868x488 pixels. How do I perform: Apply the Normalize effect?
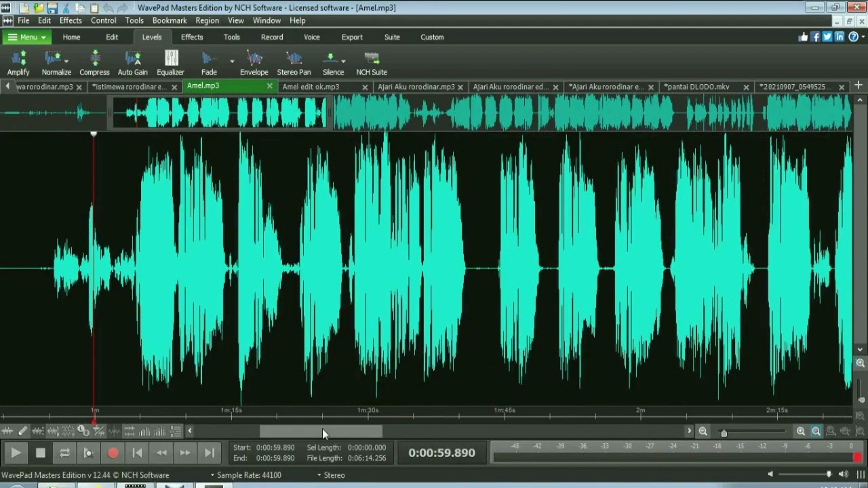click(x=55, y=63)
